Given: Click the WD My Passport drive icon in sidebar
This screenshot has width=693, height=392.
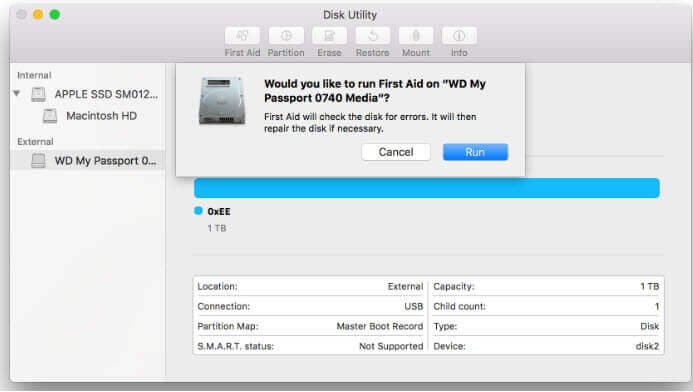Looking at the screenshot, I should (38, 160).
